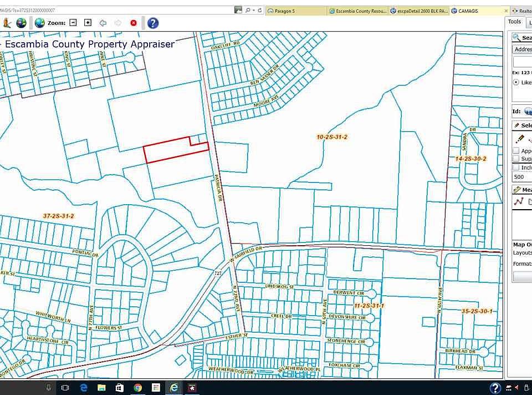Pick the line measure tool
This screenshot has height=395, width=532.
(x=519, y=202)
